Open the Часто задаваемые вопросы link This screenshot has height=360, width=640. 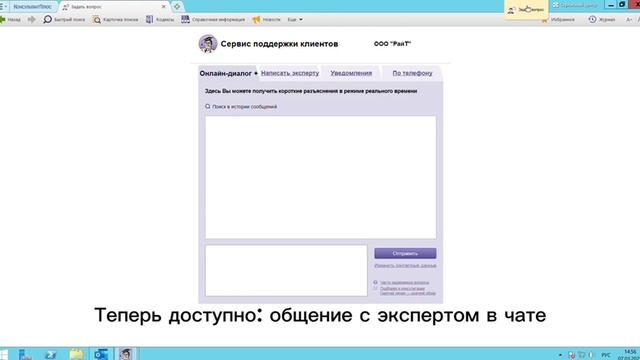pos(404,282)
